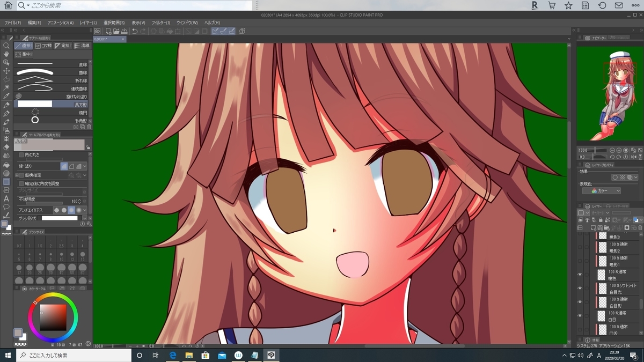644x362 pixels.
Task: Expand the 縦横指定 plus expander
Action: click(17, 175)
